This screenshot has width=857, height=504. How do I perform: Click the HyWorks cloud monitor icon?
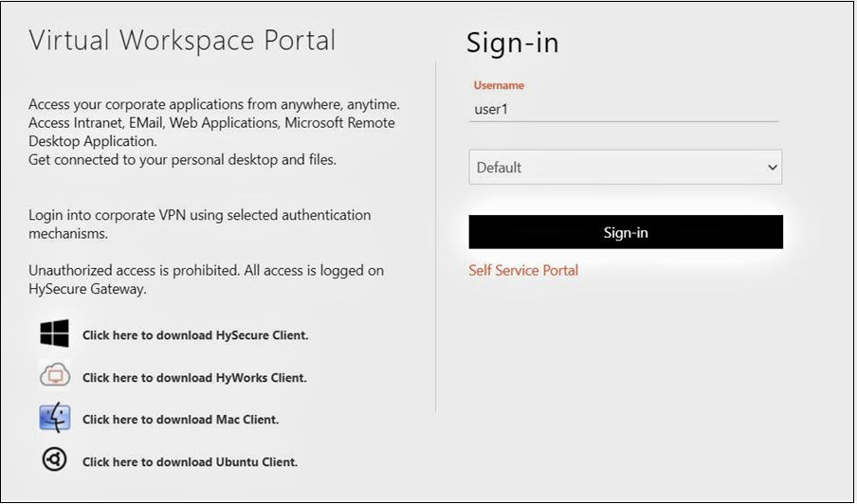55,375
